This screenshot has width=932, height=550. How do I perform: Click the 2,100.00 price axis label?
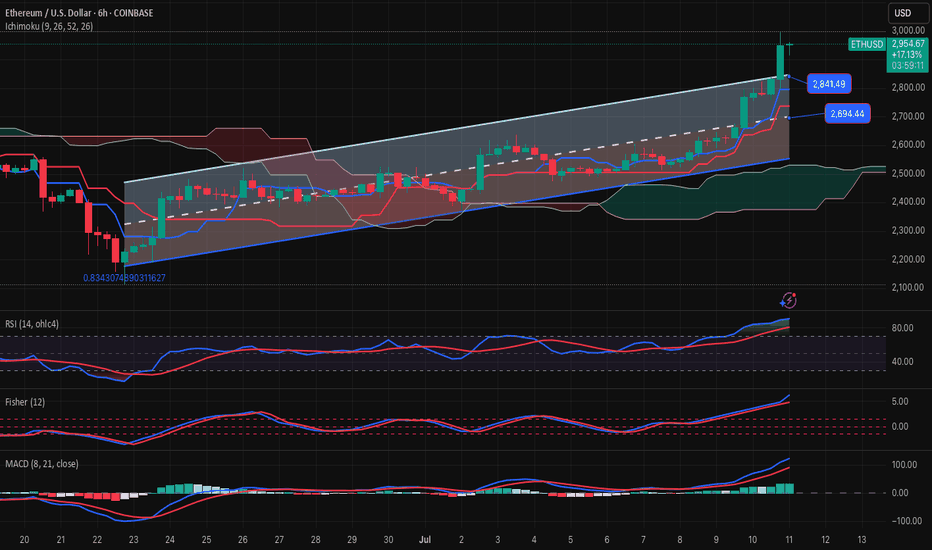tap(908, 287)
